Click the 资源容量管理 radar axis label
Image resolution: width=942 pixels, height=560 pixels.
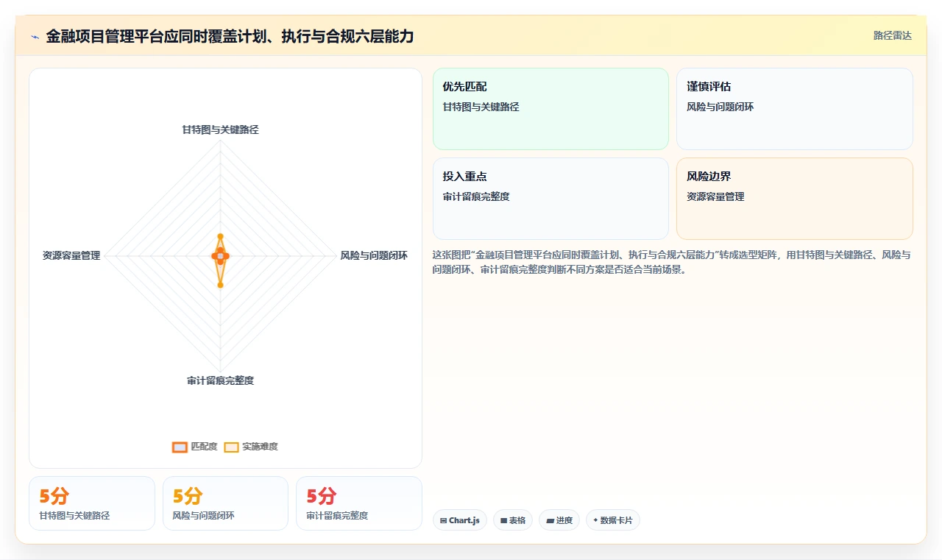coord(71,256)
